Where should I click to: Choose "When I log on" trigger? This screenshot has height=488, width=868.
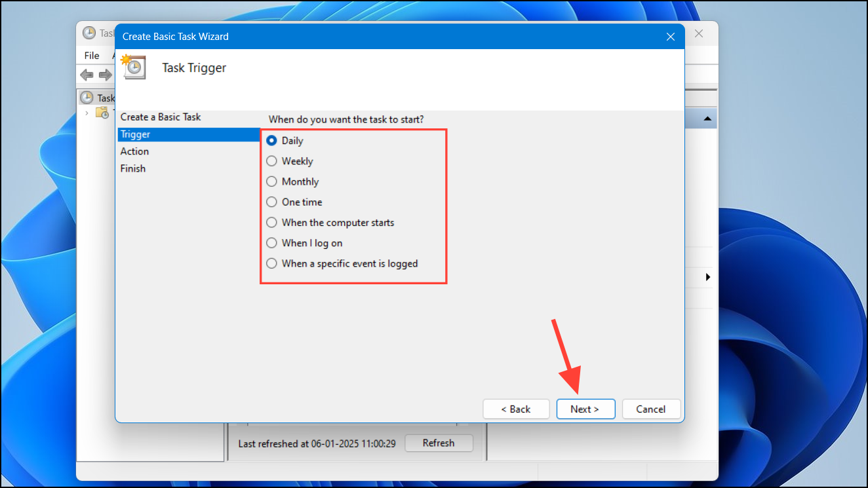click(x=271, y=242)
